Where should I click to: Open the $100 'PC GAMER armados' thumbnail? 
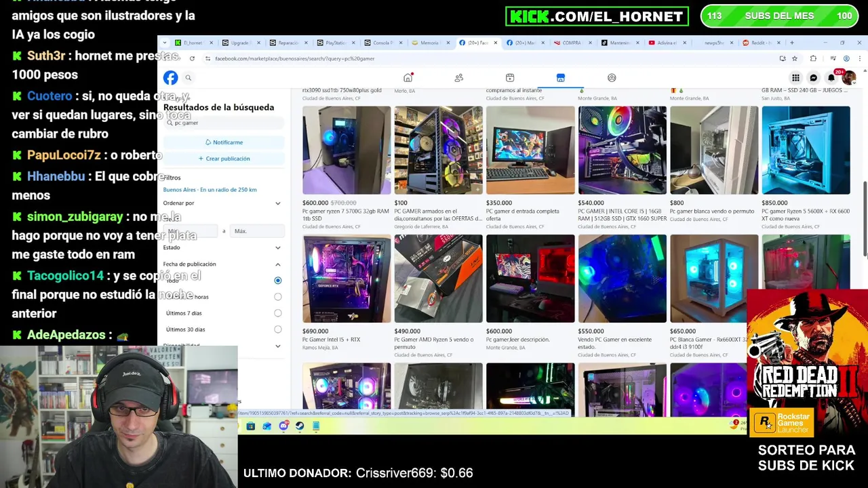point(439,150)
